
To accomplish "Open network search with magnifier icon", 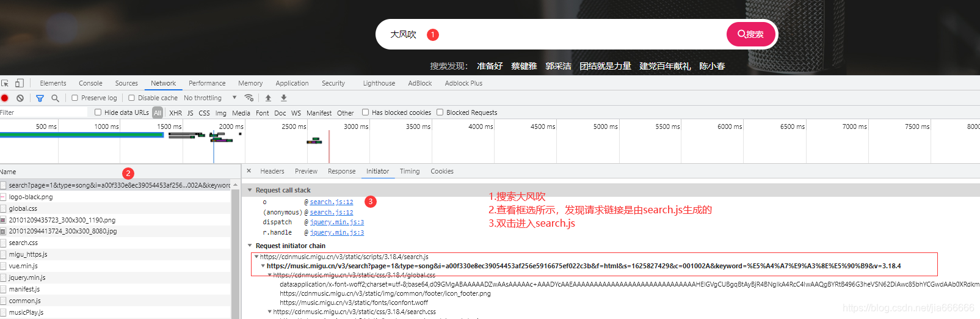I will (x=55, y=98).
